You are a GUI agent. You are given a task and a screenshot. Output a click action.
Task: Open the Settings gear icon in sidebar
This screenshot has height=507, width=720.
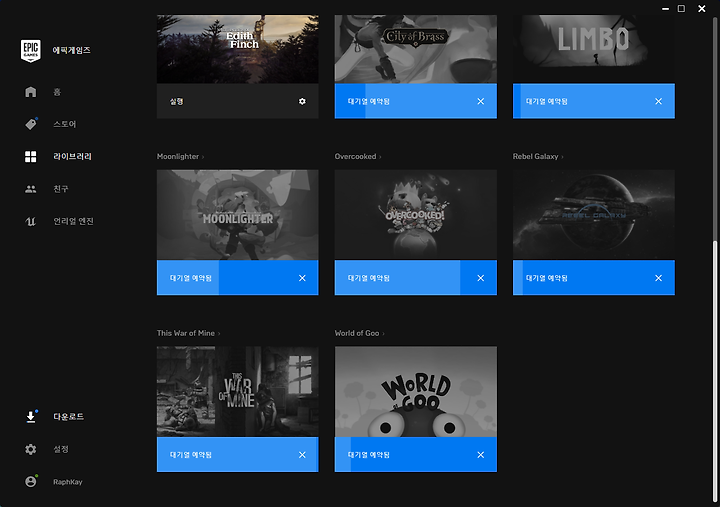tap(31, 449)
